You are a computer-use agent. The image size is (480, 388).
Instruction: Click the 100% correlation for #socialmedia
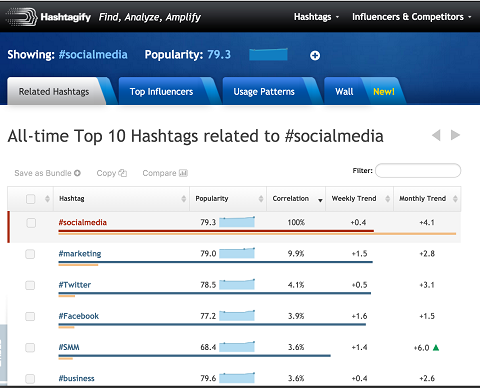point(296,222)
